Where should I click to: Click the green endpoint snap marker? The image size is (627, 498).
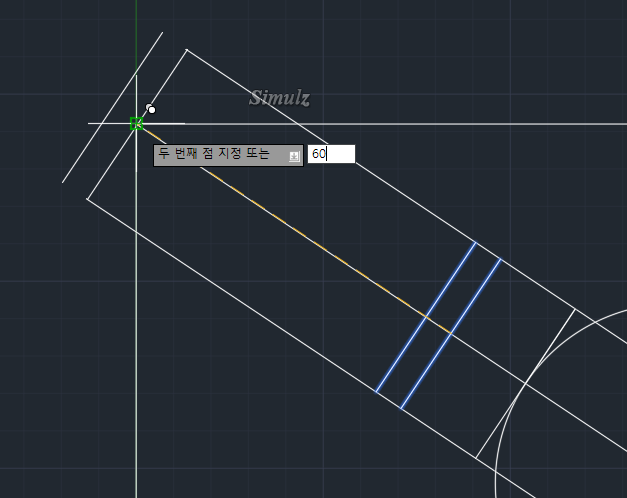click(136, 124)
